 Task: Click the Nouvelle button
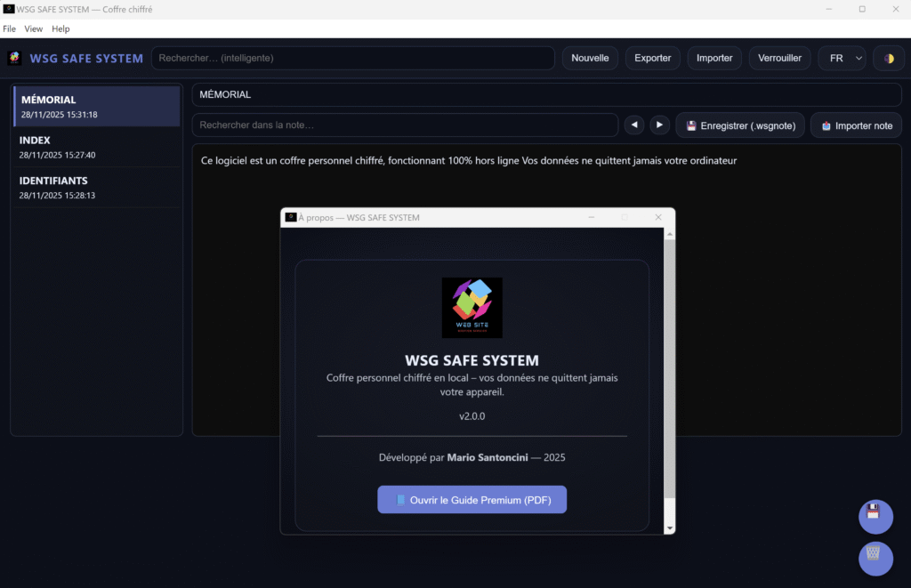click(x=590, y=57)
